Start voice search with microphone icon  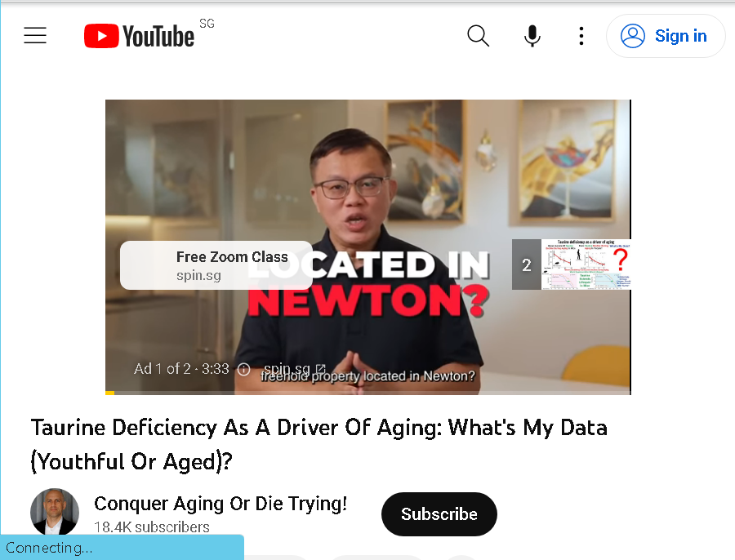532,36
